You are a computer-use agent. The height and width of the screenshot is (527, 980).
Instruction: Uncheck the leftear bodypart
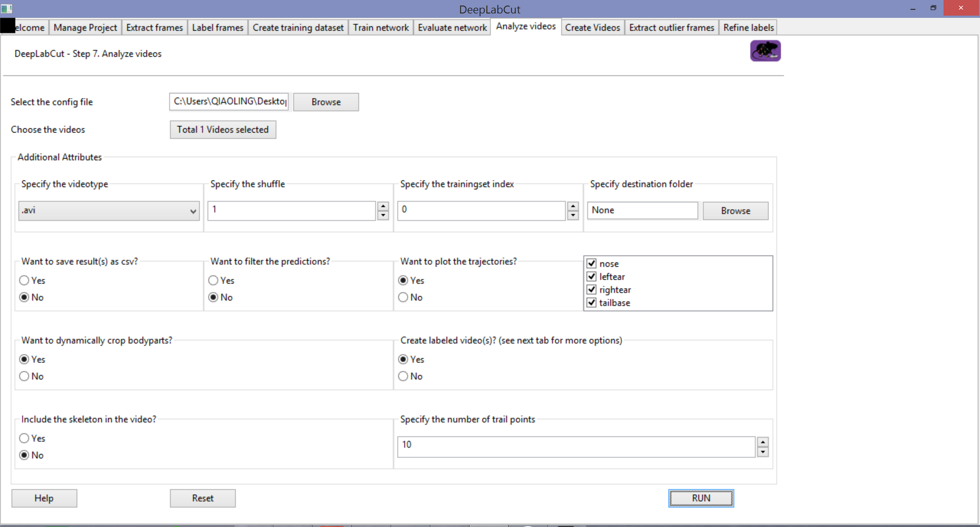click(x=592, y=277)
